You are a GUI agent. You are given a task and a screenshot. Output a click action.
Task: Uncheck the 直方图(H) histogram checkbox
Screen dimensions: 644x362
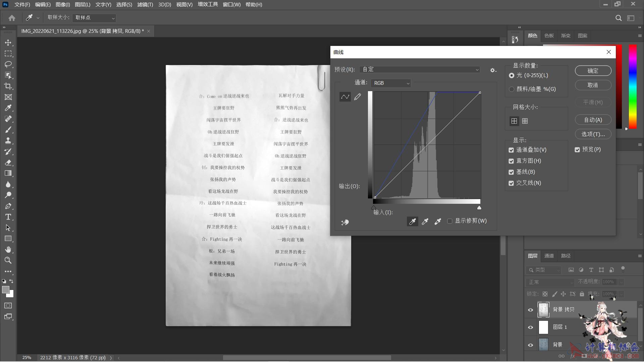click(511, 161)
